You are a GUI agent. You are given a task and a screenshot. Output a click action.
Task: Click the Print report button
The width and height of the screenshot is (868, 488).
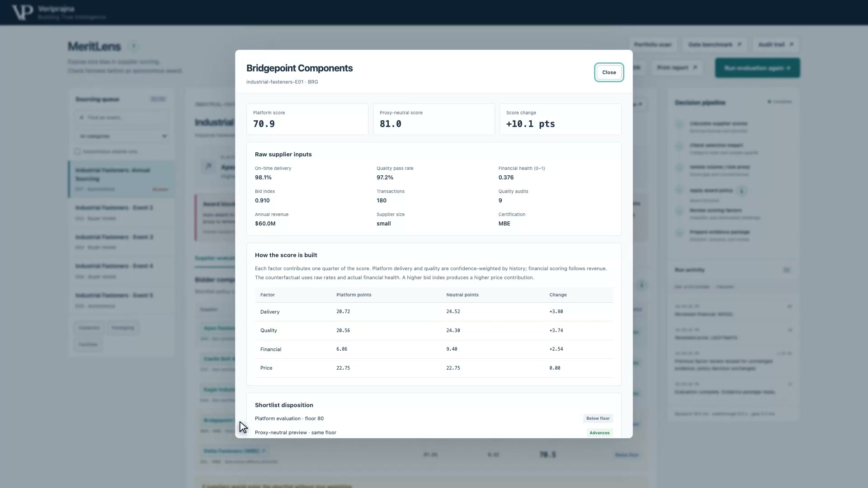click(677, 68)
